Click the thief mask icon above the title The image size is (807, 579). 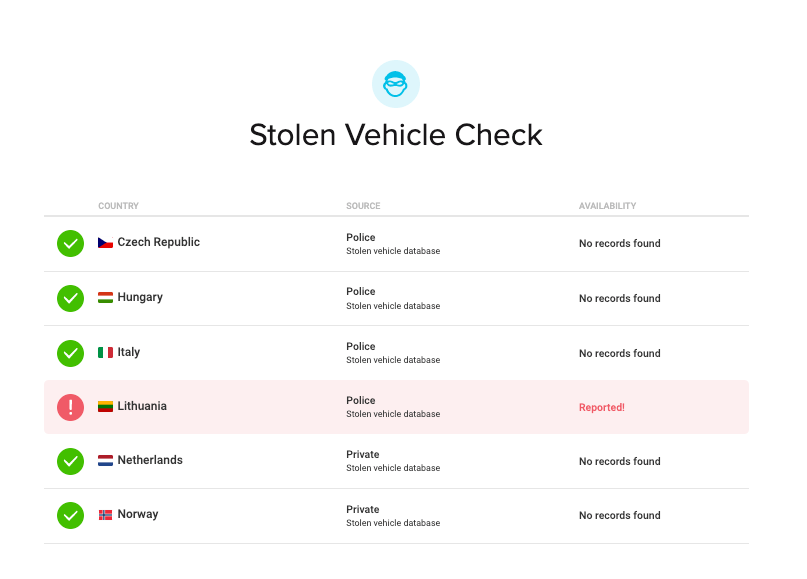(395, 85)
